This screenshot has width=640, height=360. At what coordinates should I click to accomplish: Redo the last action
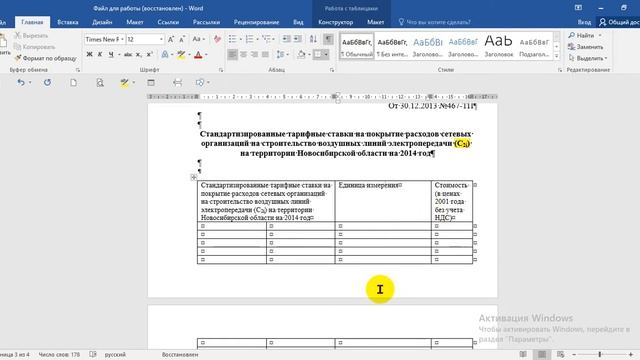coord(47,82)
